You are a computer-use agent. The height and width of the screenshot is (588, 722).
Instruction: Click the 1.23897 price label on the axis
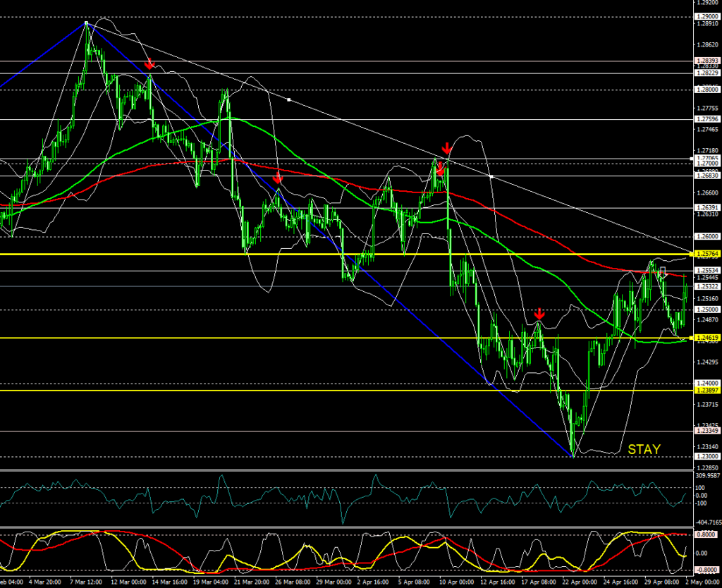point(706,391)
